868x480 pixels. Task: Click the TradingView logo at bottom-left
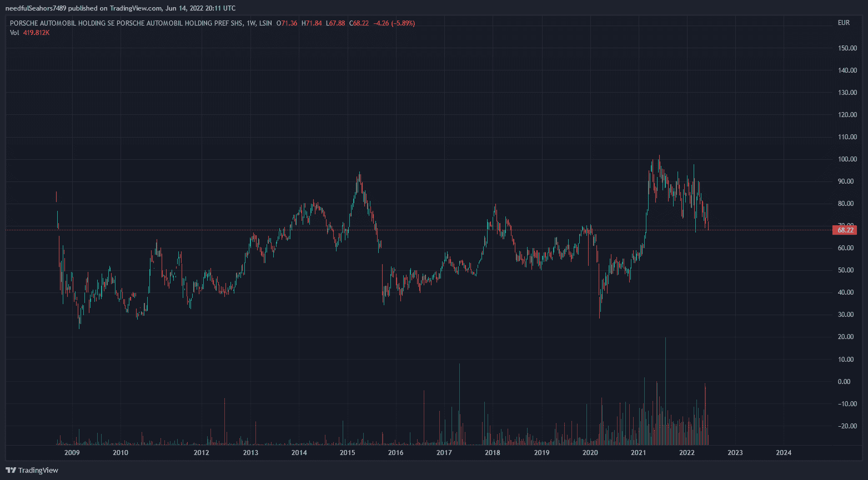click(x=32, y=470)
